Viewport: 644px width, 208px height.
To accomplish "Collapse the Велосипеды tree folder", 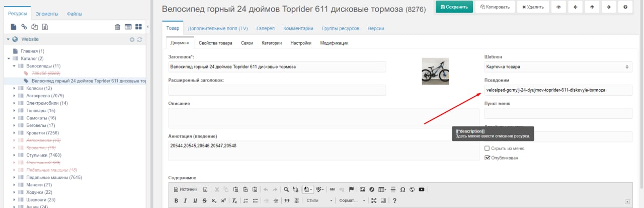I will click(x=15, y=66).
